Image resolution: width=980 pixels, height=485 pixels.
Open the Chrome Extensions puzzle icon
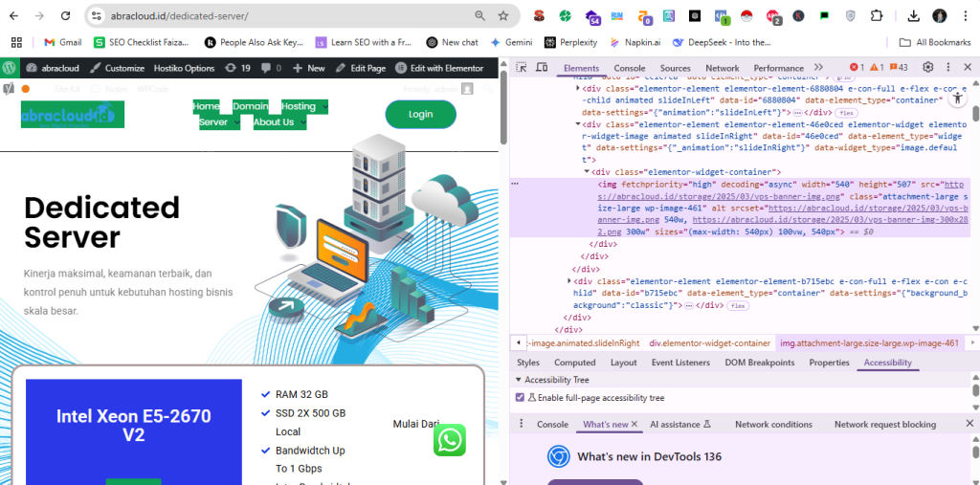coord(877,16)
